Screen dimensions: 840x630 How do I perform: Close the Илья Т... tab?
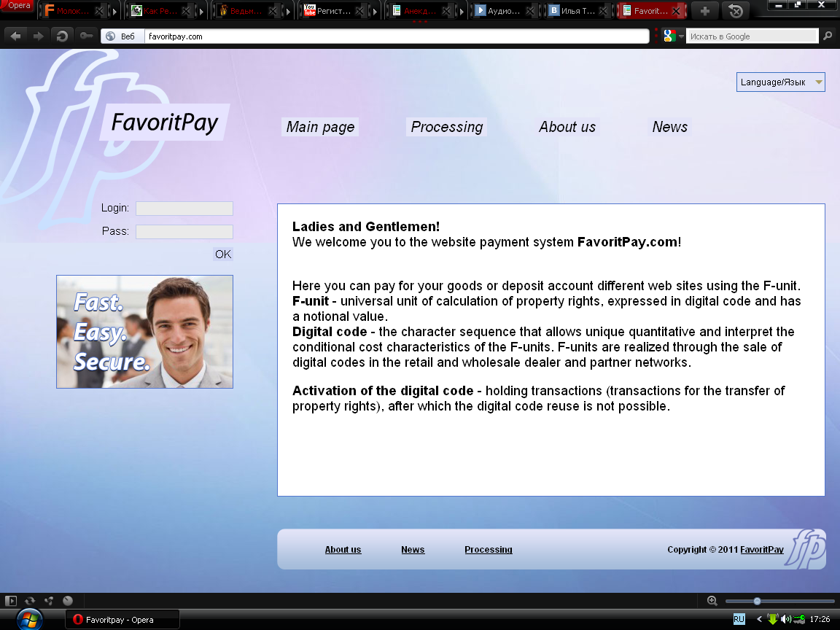click(603, 11)
